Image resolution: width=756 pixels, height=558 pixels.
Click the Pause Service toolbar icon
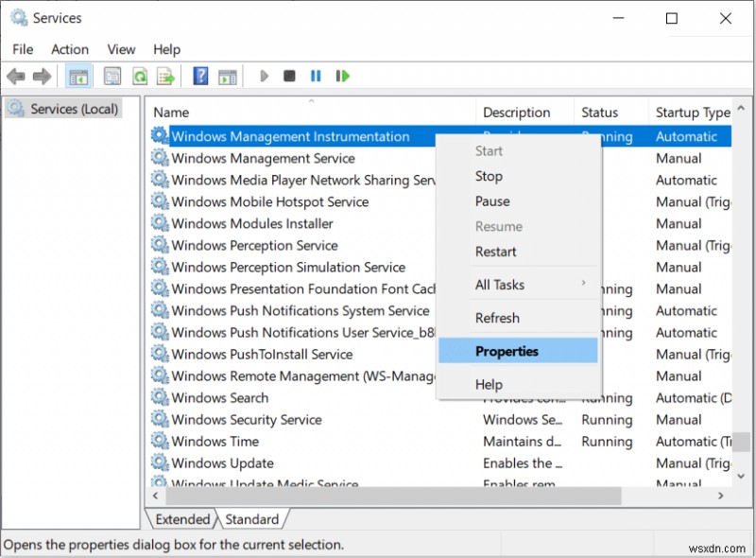[x=316, y=76]
